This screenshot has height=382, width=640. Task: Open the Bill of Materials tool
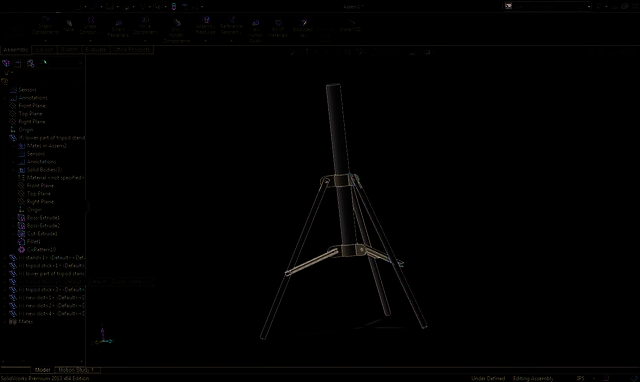click(x=278, y=29)
